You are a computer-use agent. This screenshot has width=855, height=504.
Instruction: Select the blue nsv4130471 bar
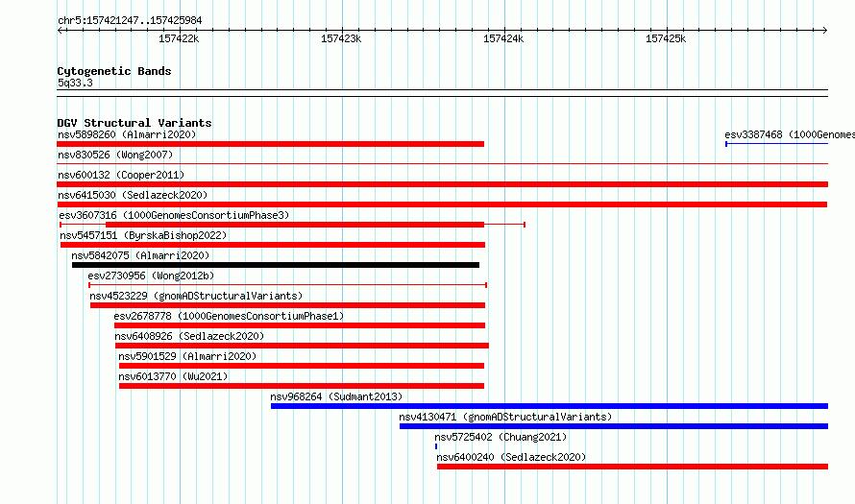point(614,426)
